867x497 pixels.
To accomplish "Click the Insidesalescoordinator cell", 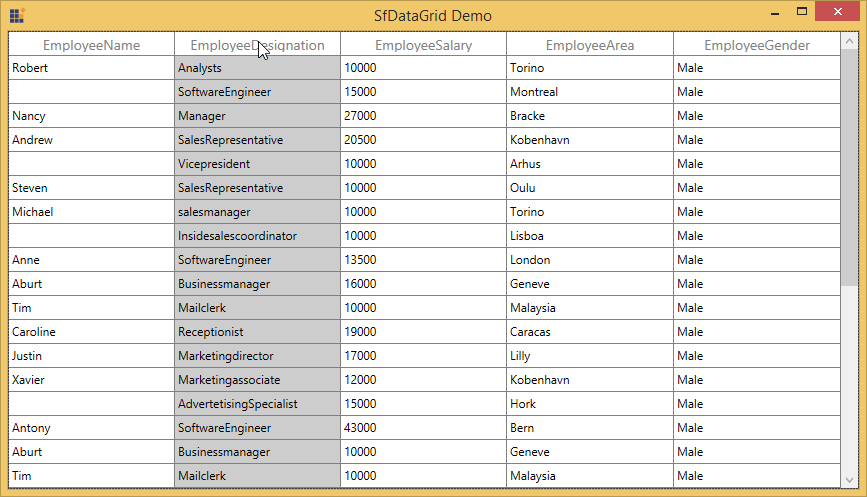I will pos(257,236).
